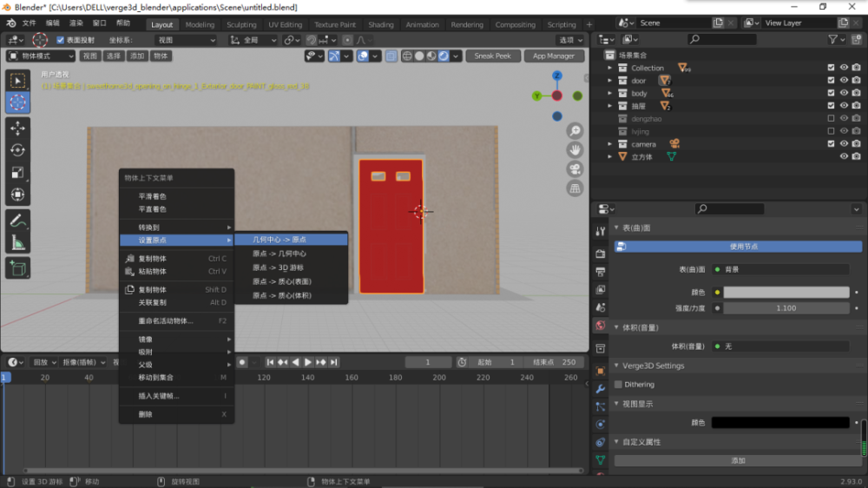
Task: Hide the body collection with eye icon
Action: point(844,93)
